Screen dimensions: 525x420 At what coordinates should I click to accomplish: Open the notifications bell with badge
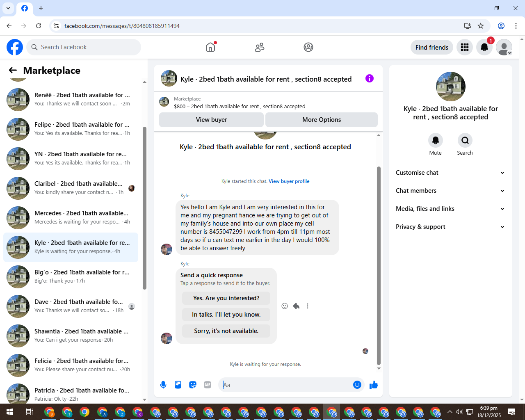point(484,47)
